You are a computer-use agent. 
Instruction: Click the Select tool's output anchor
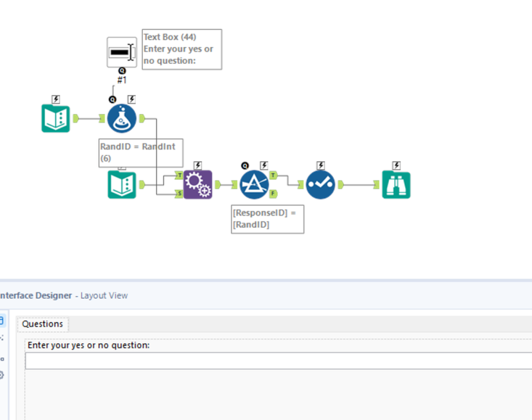click(x=341, y=185)
